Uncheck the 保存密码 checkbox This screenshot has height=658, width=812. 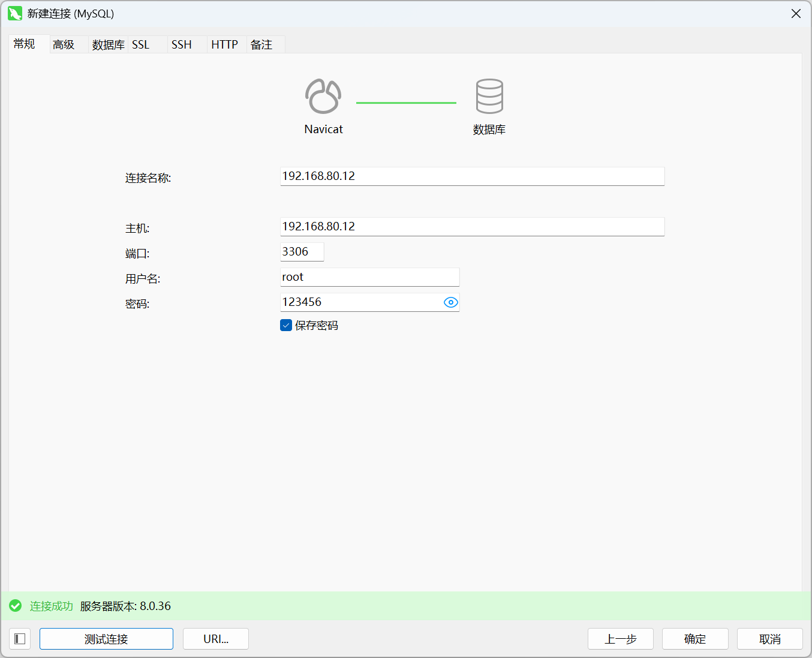point(286,325)
